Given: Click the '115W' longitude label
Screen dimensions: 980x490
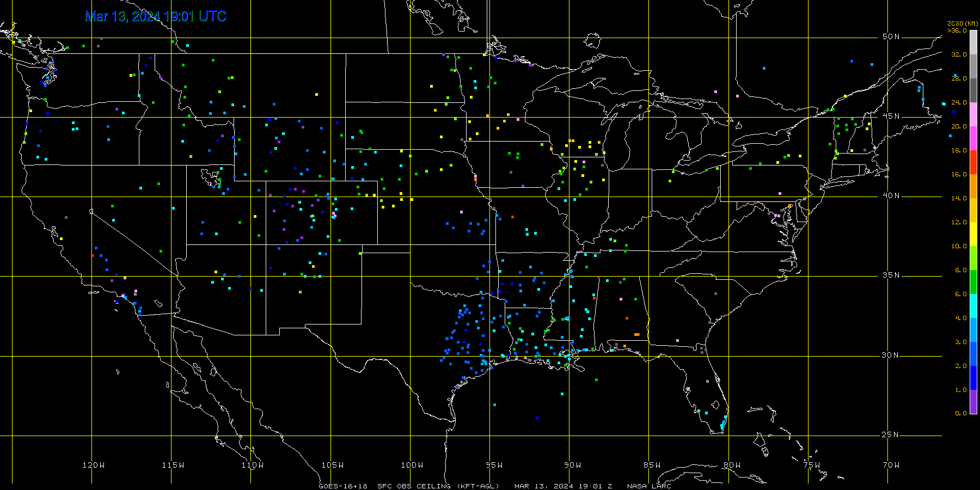Looking at the screenshot, I should pyautogui.click(x=173, y=465).
